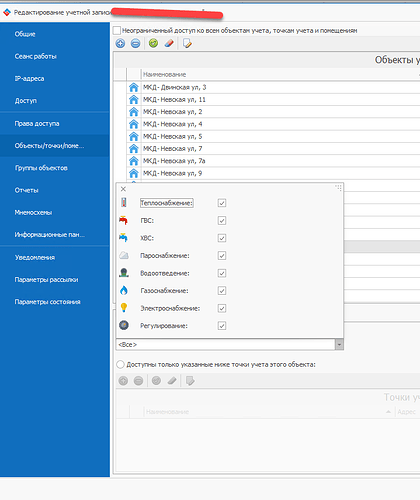Click the Наименование column header

165,74
